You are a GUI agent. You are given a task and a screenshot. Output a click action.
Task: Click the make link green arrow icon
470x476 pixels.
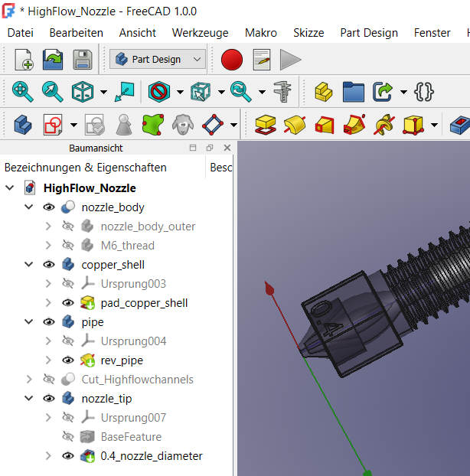383,92
